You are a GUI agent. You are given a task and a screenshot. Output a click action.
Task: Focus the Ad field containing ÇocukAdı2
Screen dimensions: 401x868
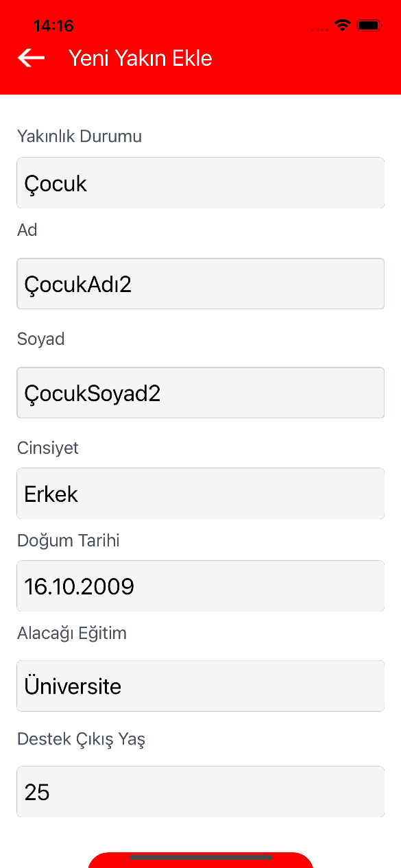tap(200, 284)
